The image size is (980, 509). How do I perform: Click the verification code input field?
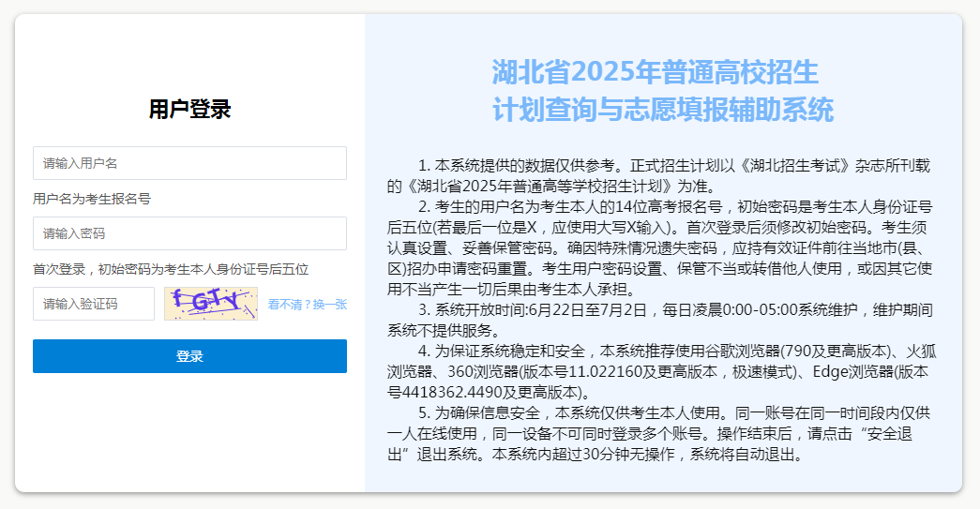94,304
